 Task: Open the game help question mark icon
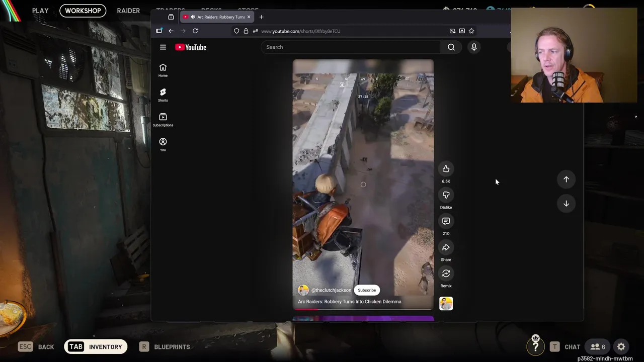tap(535, 345)
